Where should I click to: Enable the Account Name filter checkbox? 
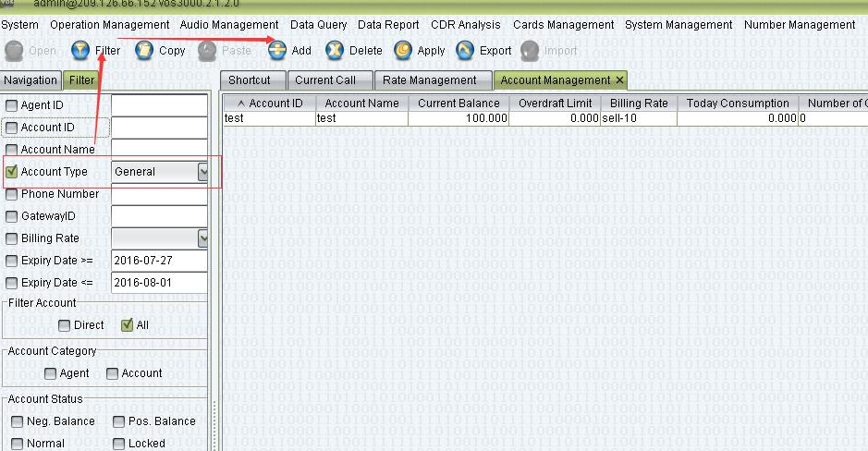[11, 150]
